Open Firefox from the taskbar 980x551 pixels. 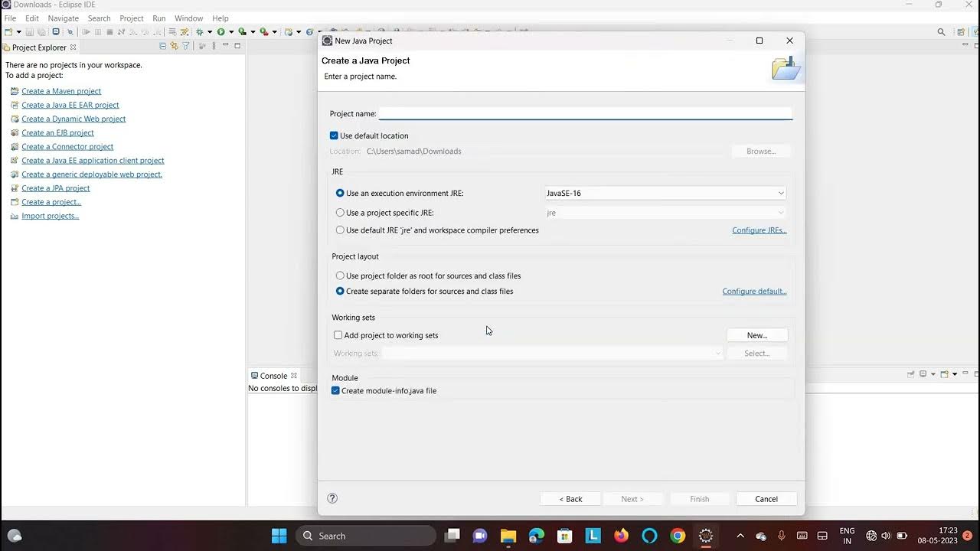pos(621,536)
